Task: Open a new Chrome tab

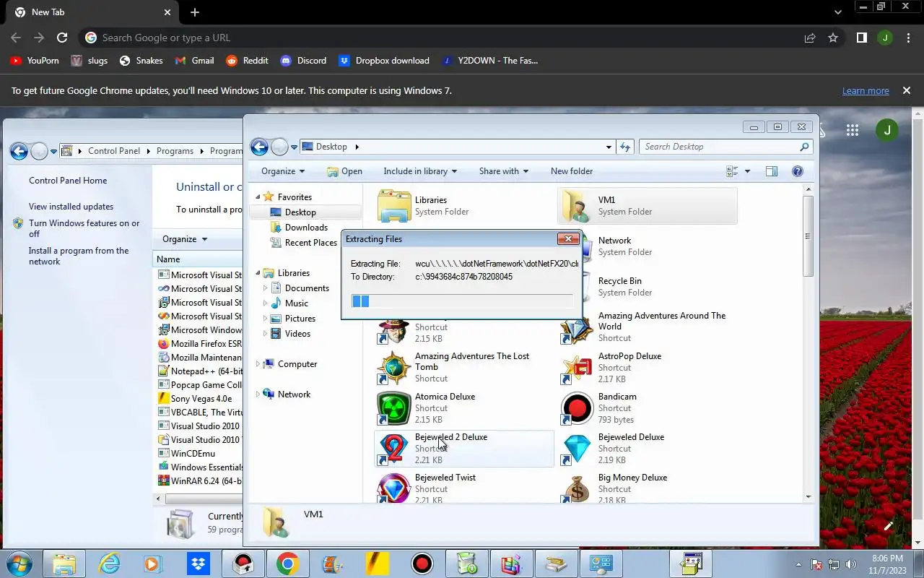Action: point(195,12)
